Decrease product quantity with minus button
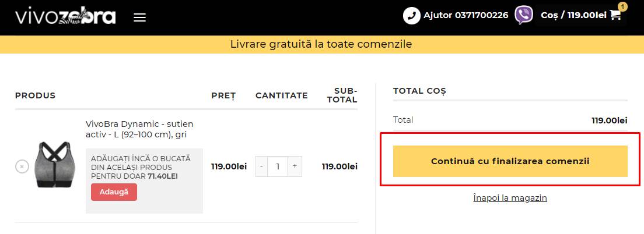Viewport: 644px width, 234px height. (x=261, y=166)
